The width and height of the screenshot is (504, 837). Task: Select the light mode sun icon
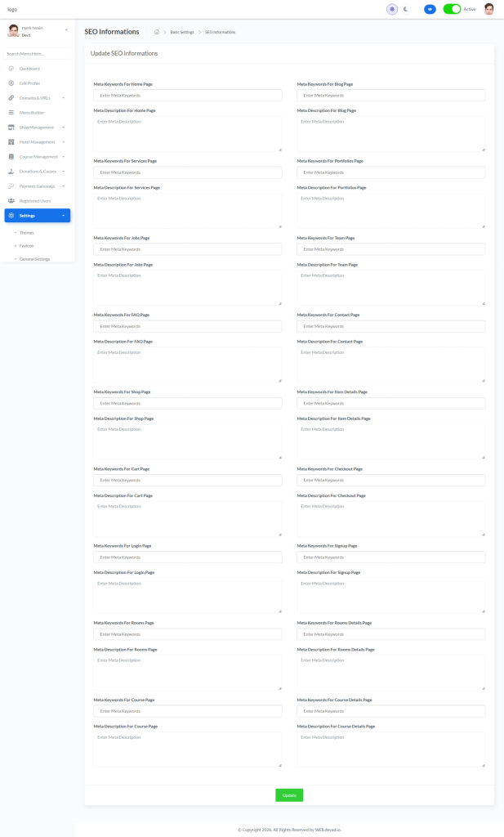392,9
